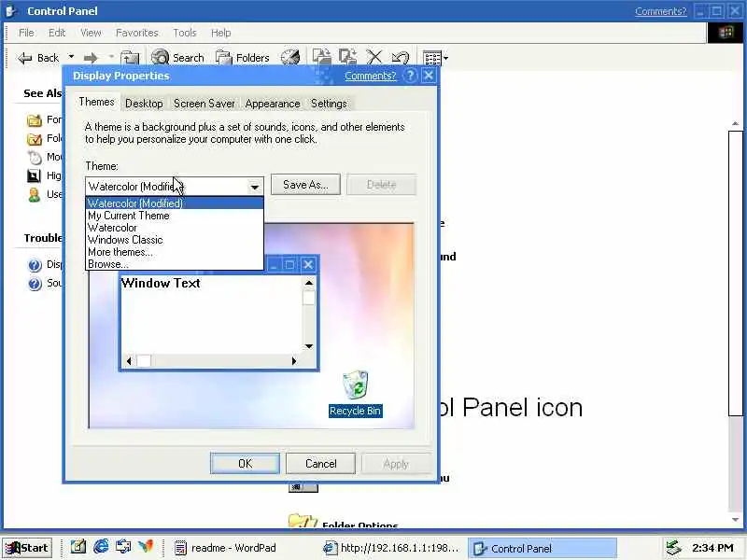This screenshot has height=560, width=747.
Task: Click the Control Panel window scroll-down arrow
Action: (x=735, y=520)
